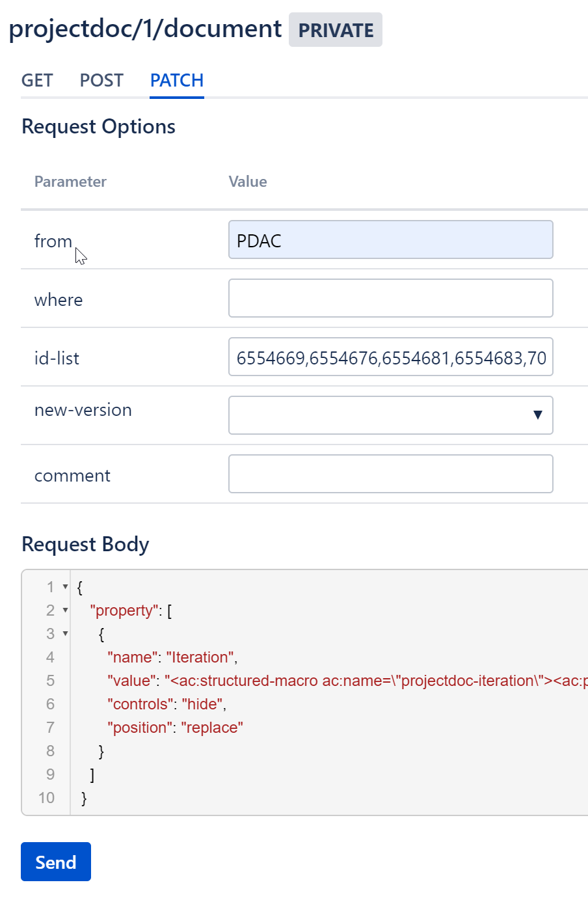Switch to the POST tab
Screen dimensions: 588x902
[101, 81]
